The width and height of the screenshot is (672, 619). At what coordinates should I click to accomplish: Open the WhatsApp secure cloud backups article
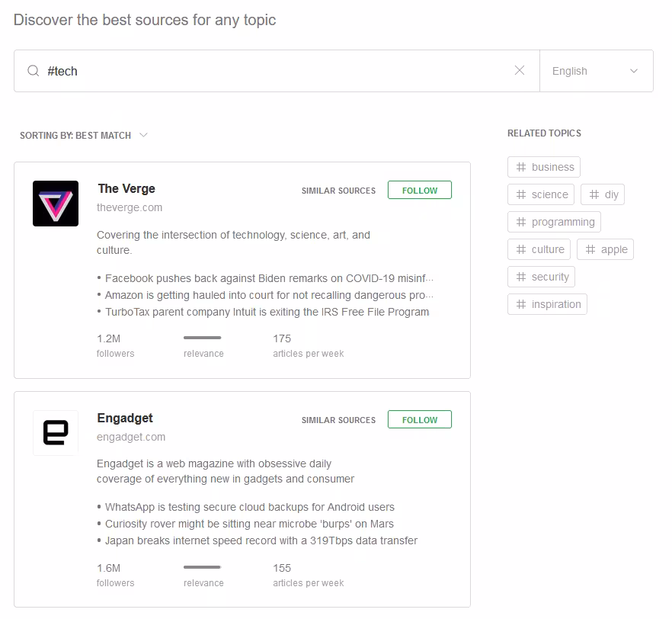250,507
